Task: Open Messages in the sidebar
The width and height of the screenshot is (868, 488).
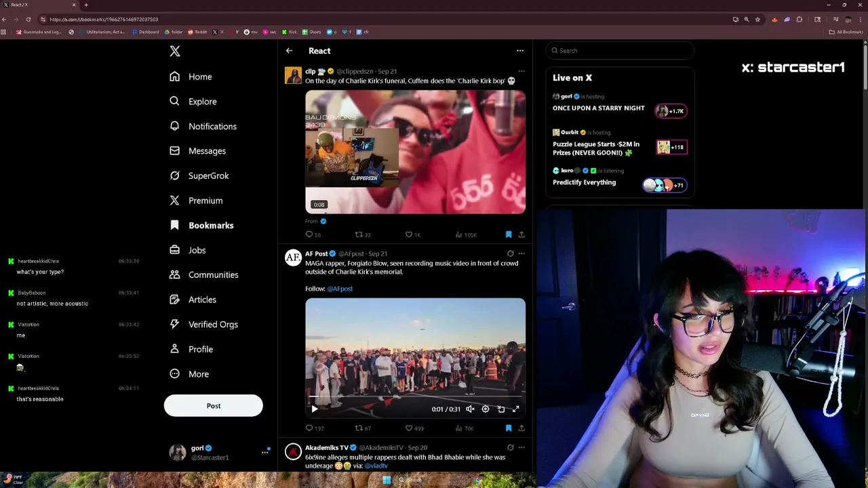Action: [x=198, y=151]
